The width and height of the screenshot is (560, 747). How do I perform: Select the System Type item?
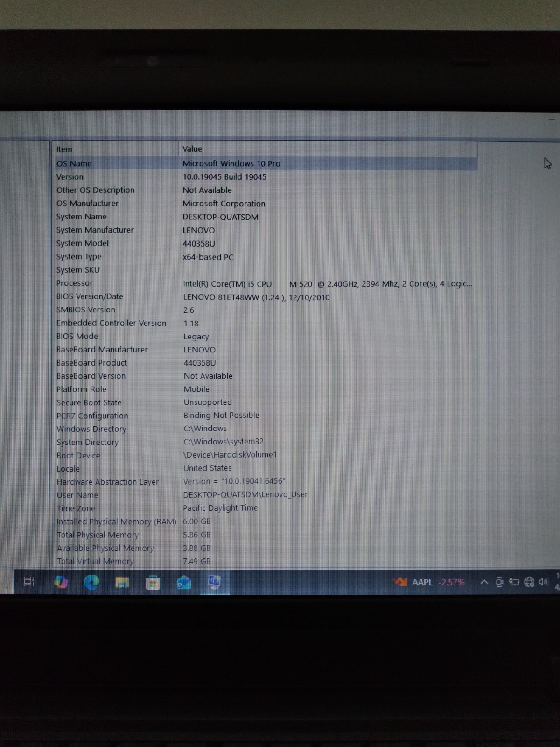[x=79, y=256]
